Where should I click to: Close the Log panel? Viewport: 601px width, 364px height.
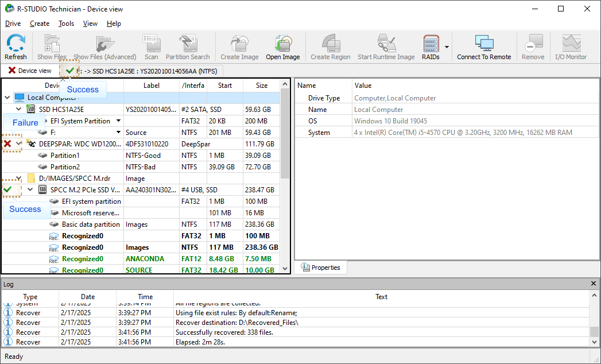[x=594, y=284]
